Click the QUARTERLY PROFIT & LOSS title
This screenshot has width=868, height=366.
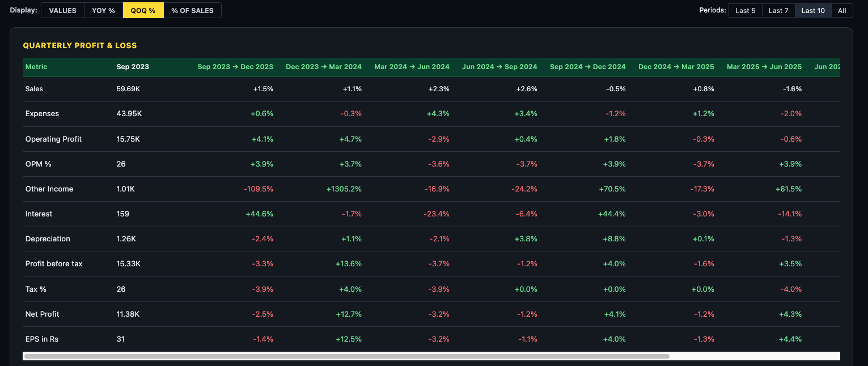[x=79, y=45]
